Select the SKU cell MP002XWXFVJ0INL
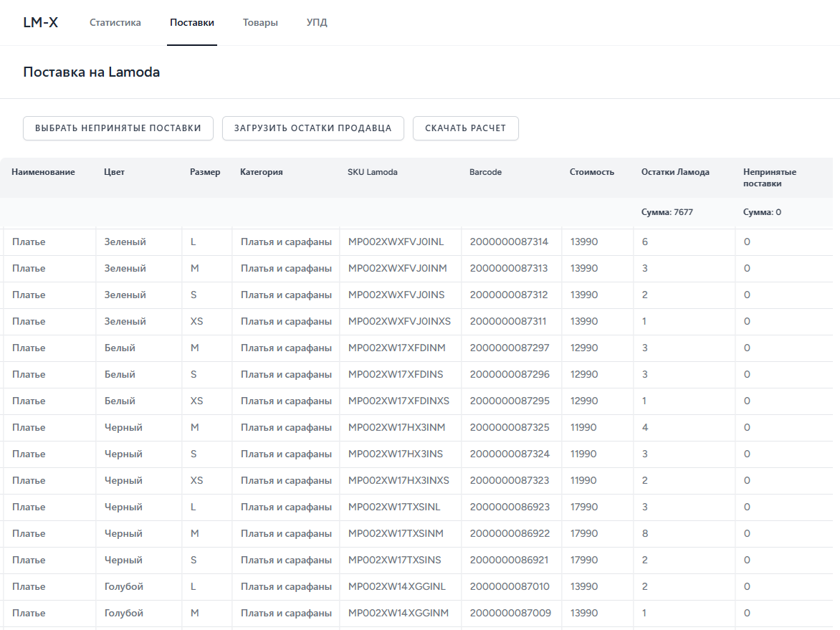The image size is (840, 630). 396,242
